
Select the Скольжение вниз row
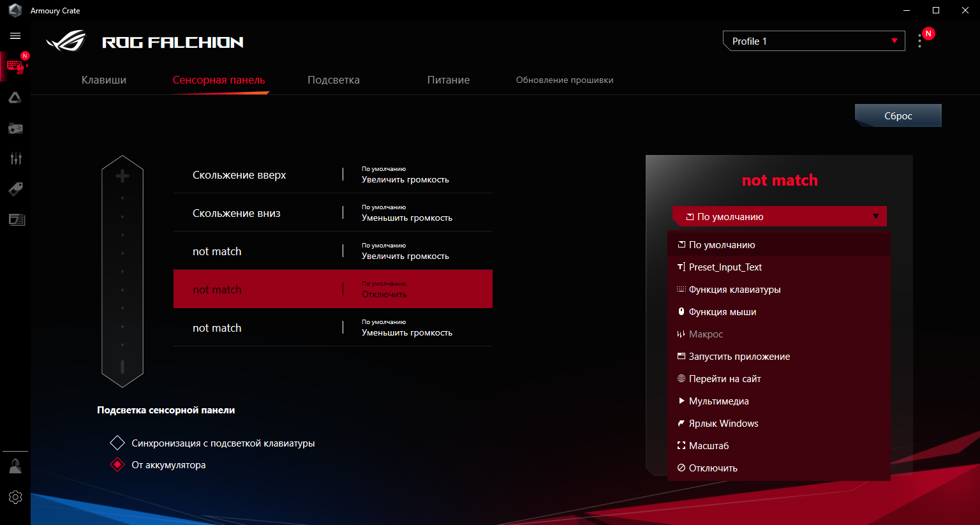point(333,212)
